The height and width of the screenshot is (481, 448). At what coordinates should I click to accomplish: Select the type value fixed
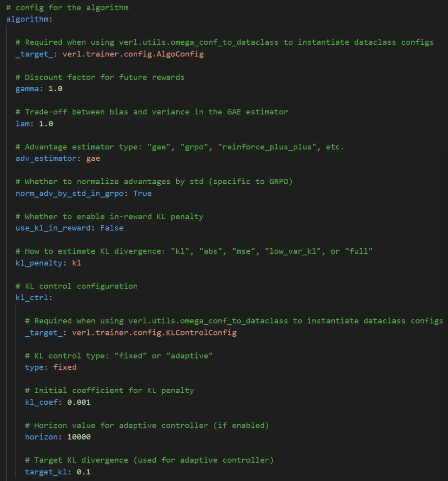65,367
